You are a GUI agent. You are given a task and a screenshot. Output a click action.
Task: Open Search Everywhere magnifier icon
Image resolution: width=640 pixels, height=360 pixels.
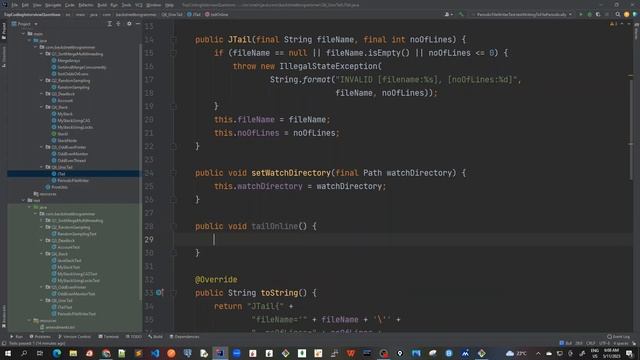618,14
